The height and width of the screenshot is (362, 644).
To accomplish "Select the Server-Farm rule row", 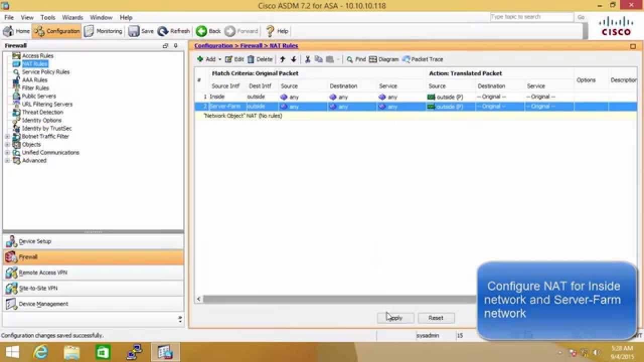I will click(x=416, y=107).
